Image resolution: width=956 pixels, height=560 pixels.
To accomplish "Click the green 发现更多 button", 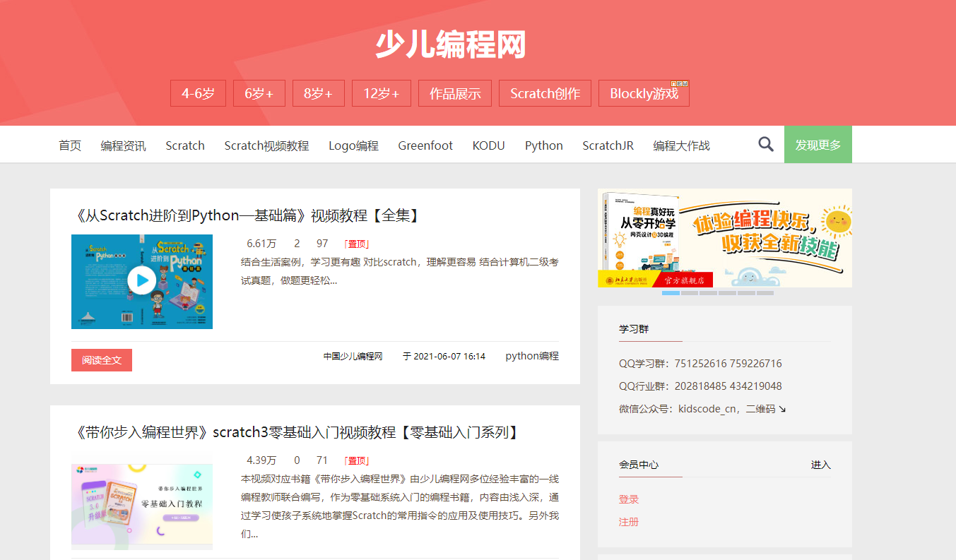I will (x=818, y=145).
